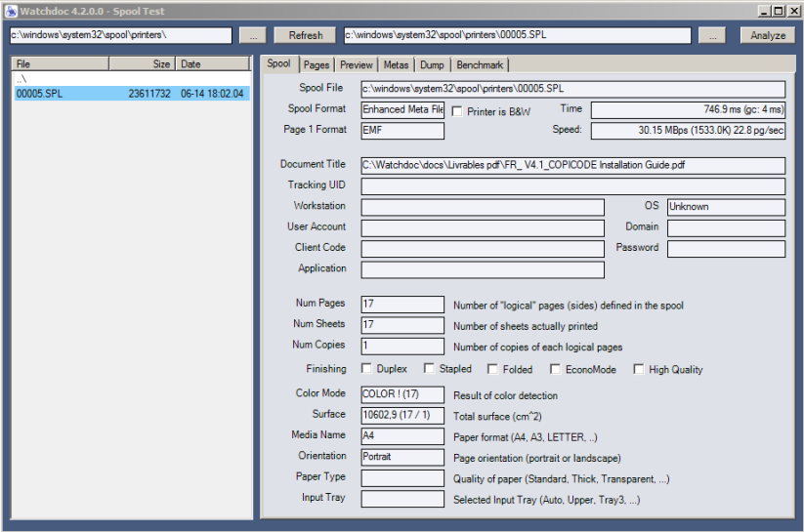Switch to the Pages tab
The image size is (804, 532).
(x=316, y=65)
